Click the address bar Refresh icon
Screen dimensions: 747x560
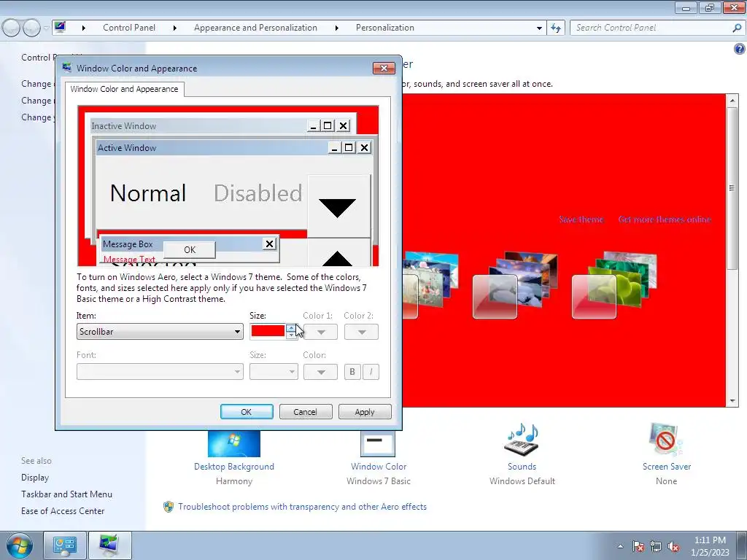pyautogui.click(x=556, y=28)
